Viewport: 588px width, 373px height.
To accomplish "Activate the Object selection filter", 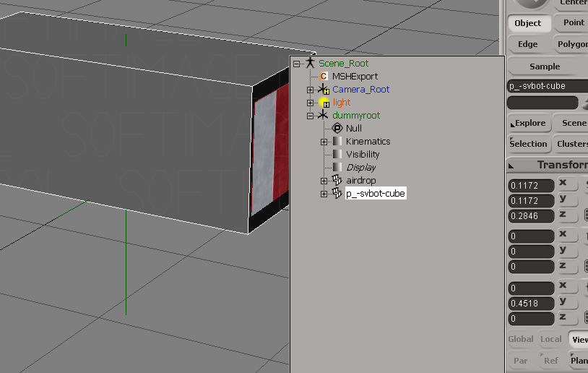I will tap(528, 23).
